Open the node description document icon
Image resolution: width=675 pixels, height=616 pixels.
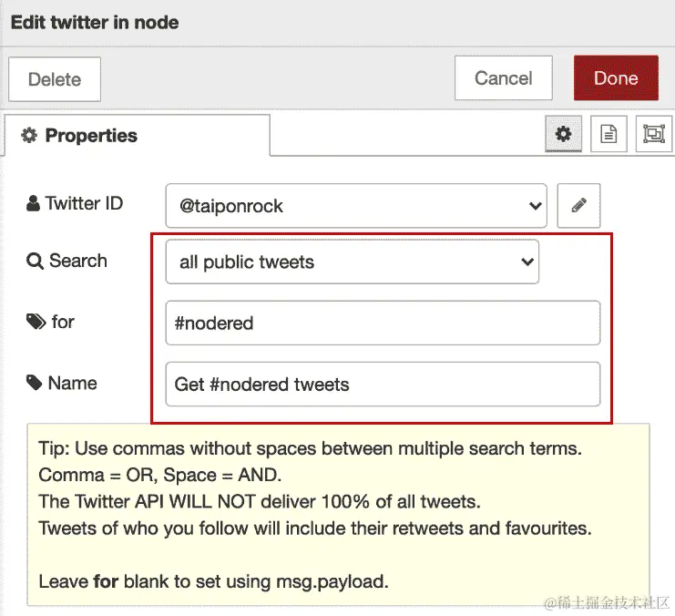[609, 134]
